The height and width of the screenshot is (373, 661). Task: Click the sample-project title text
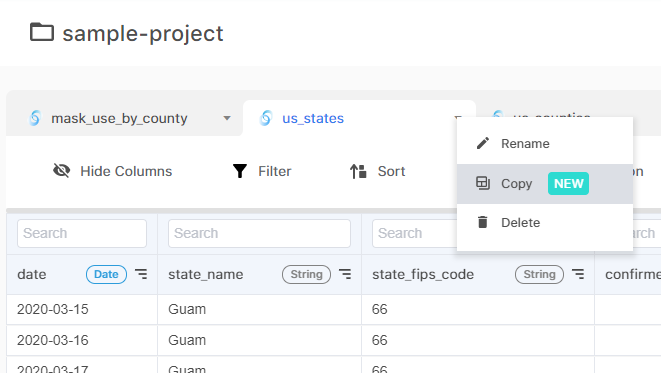(143, 34)
